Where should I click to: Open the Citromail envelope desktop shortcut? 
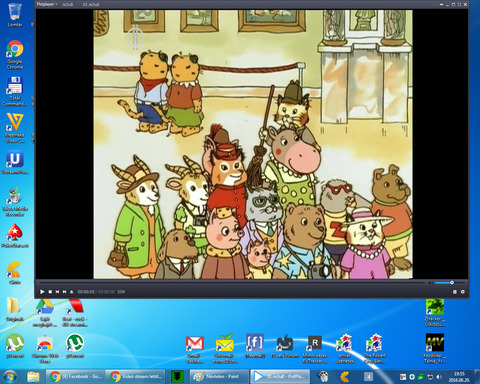(225, 349)
